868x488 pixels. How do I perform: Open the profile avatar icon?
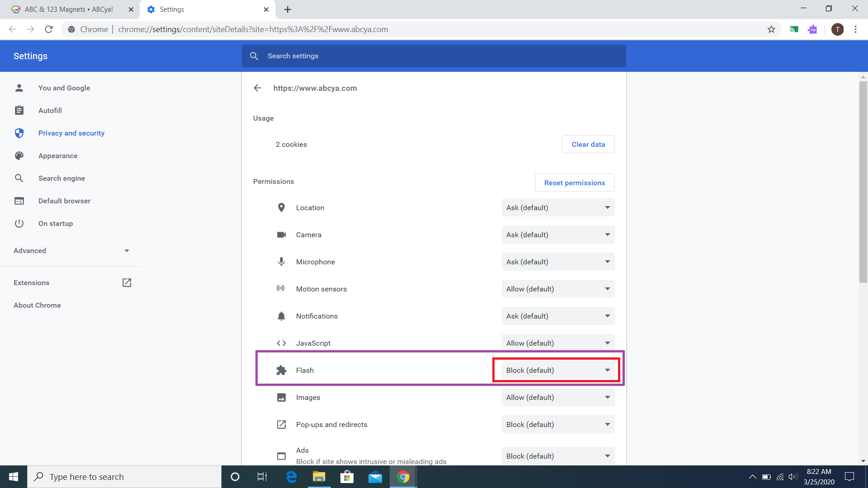point(837,29)
